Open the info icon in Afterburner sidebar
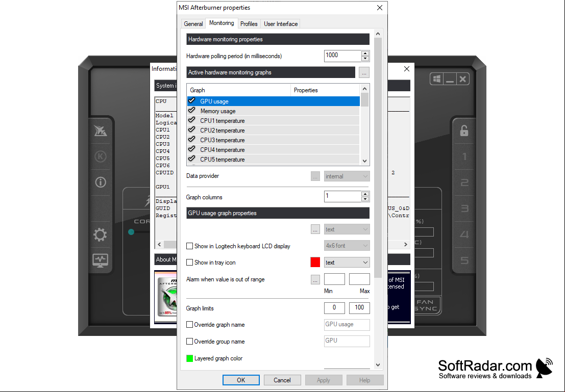Viewport: 565px width, 392px height. (x=100, y=182)
